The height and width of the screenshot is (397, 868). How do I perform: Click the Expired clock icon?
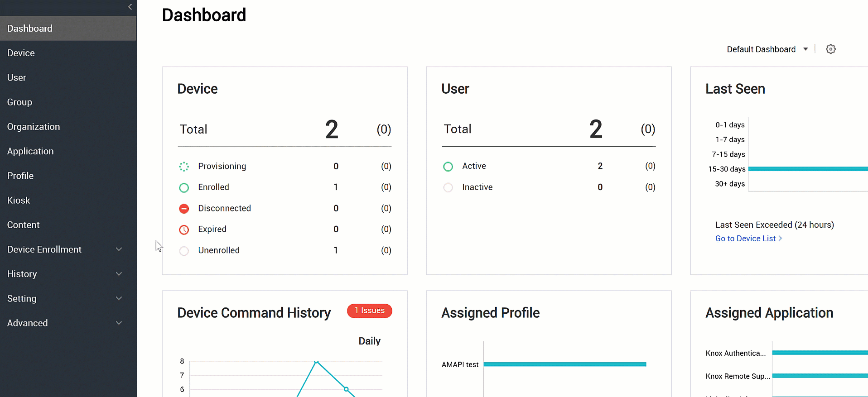coord(184,230)
